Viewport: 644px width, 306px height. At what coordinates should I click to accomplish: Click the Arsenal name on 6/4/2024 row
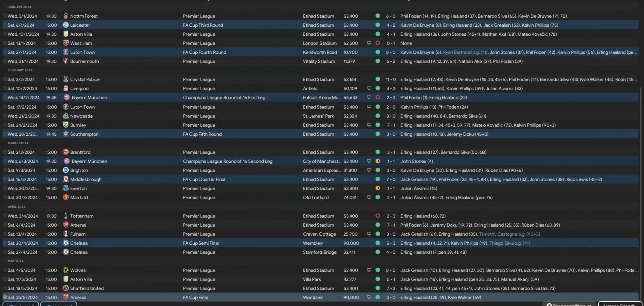point(78,225)
